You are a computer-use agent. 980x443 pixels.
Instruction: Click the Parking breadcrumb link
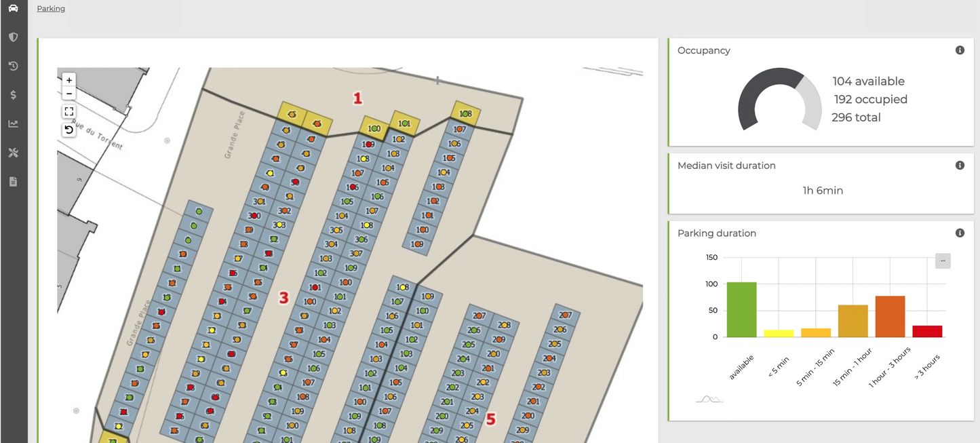(x=51, y=9)
